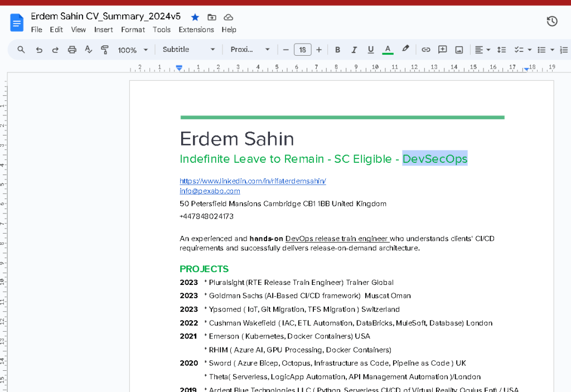Click the underlined DevOps release train engineer text
Image resolution: width=571 pixels, height=392 pixels.
[337, 239]
